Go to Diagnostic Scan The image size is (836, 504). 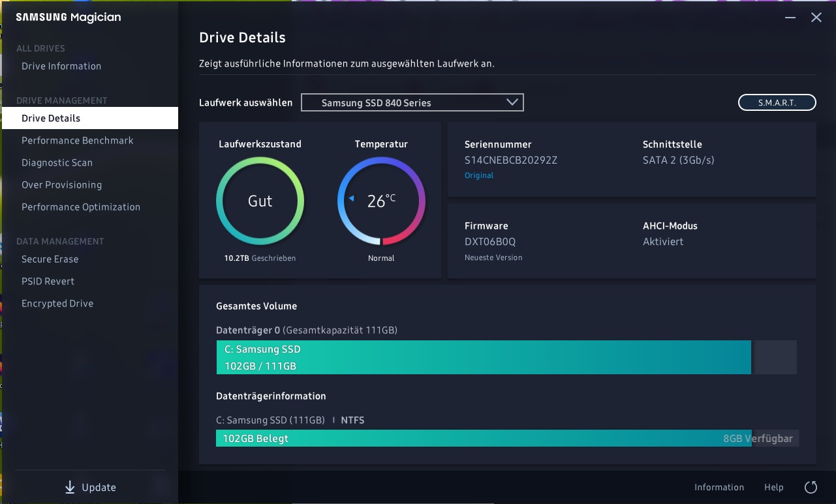point(57,162)
